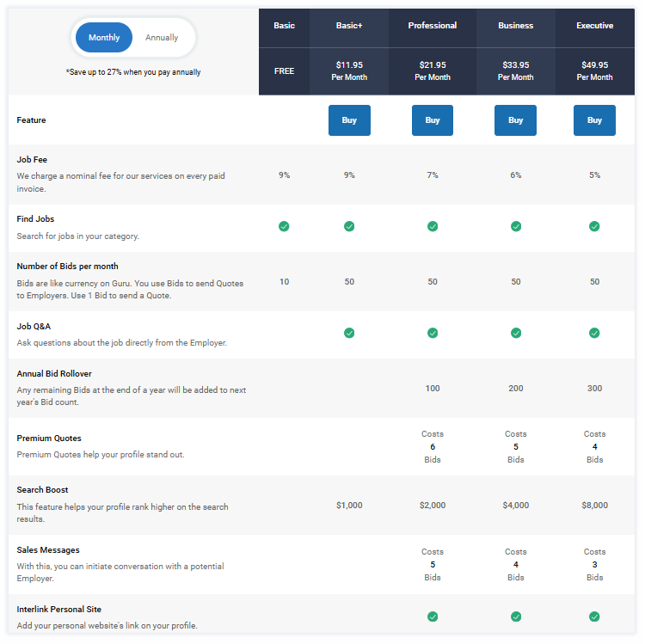Click Executive plan column header
645x644 pixels.
pyautogui.click(x=594, y=26)
